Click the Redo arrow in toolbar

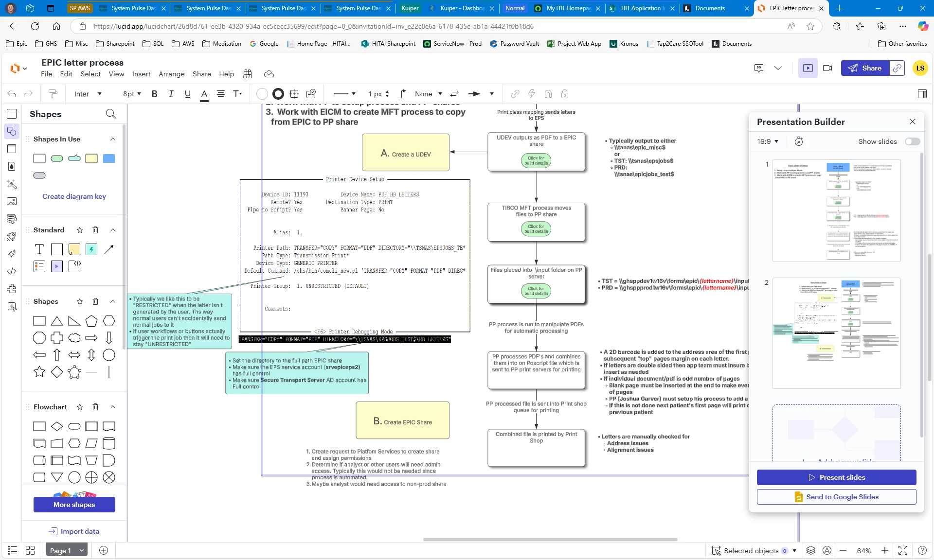click(x=28, y=94)
